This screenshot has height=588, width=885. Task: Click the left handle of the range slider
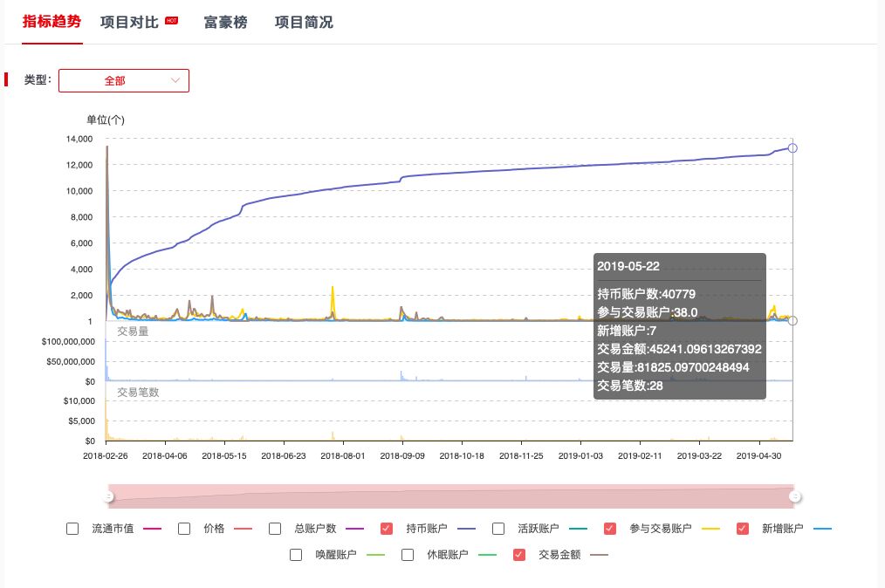pyautogui.click(x=109, y=496)
